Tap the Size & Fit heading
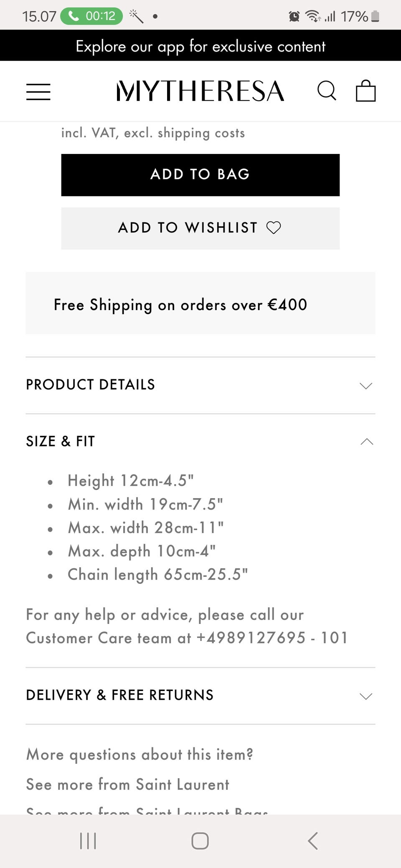The height and width of the screenshot is (868, 401). pyautogui.click(x=61, y=442)
